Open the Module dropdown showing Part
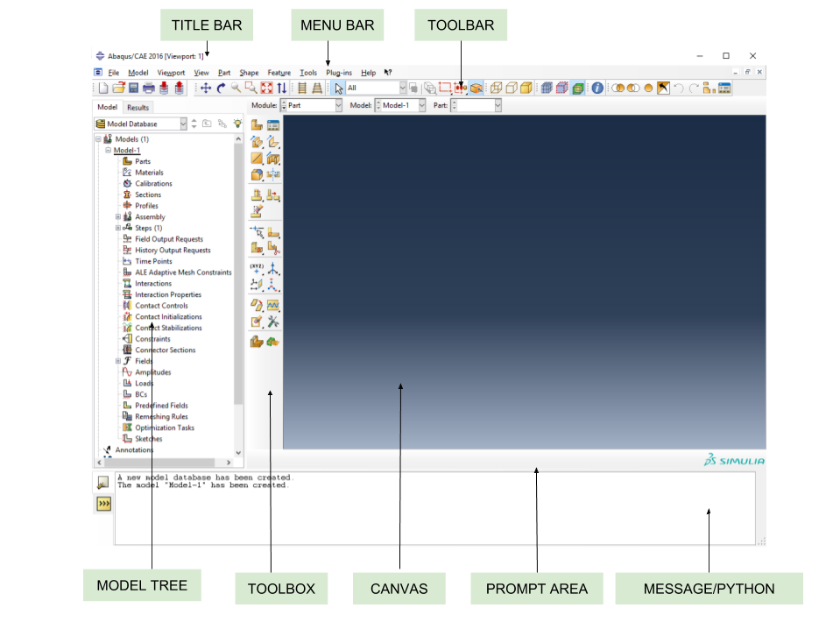 coord(314,105)
